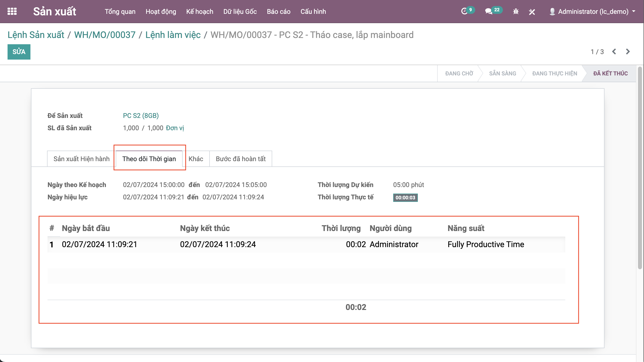The image size is (644, 362).
Task: Open the WH/MO/00037 breadcrumb link
Action: tap(105, 35)
